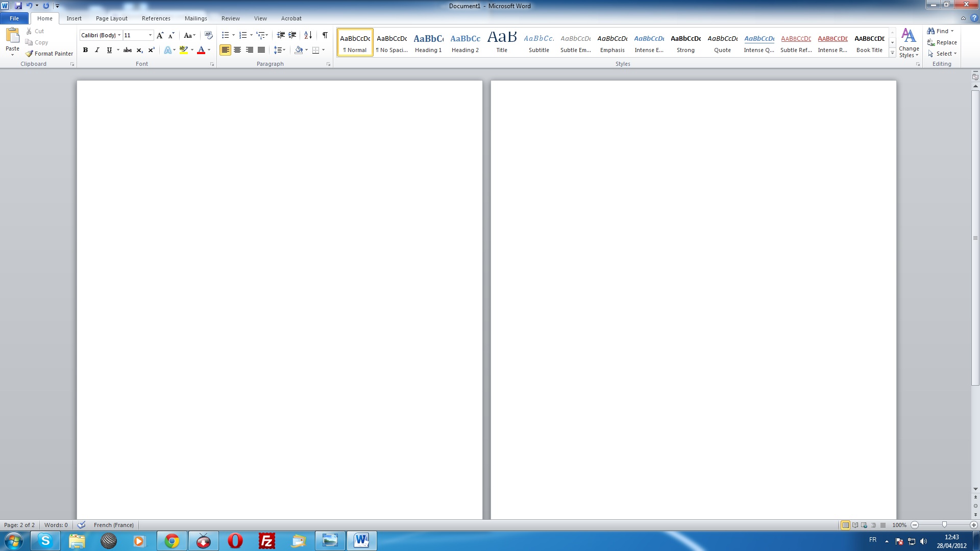
Task: Apply bullet list formatting
Action: pos(225,35)
